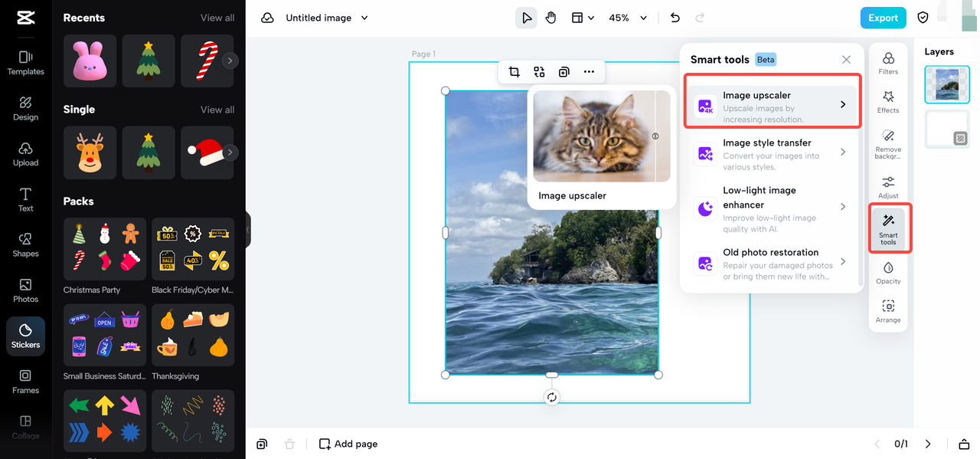Open the Stickers sidebar panel

25,336
